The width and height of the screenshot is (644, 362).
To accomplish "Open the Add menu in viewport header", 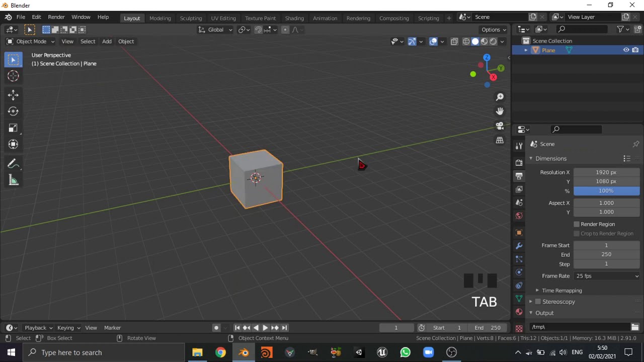I will (107, 41).
